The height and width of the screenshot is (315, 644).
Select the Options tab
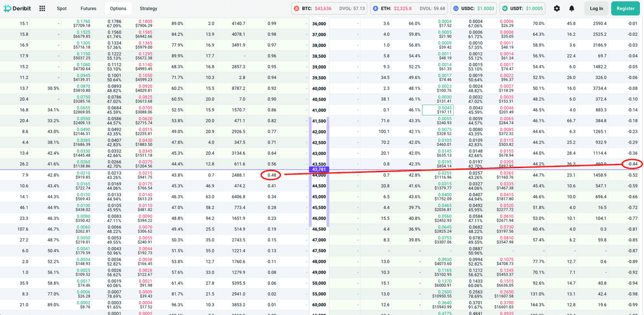pos(118,8)
